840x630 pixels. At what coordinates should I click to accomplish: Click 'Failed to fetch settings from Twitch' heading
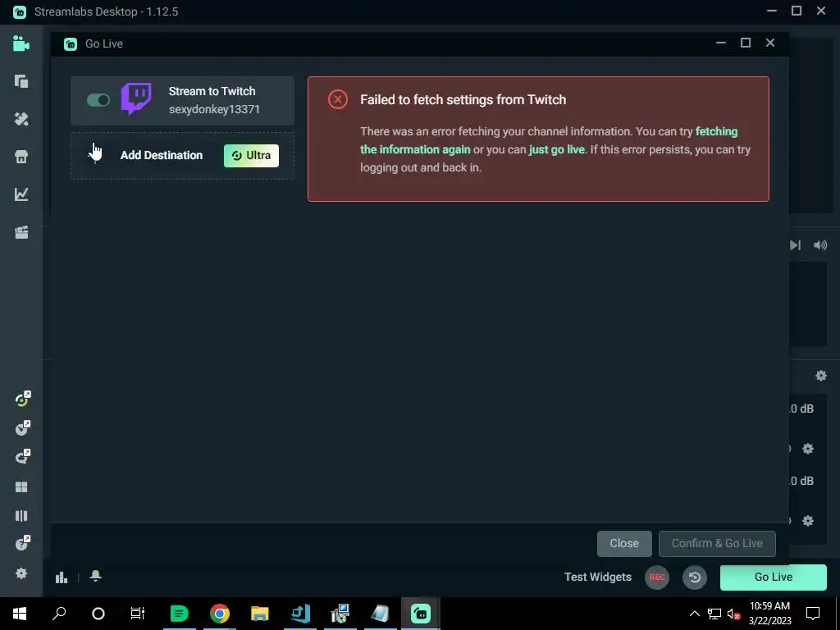(x=463, y=100)
